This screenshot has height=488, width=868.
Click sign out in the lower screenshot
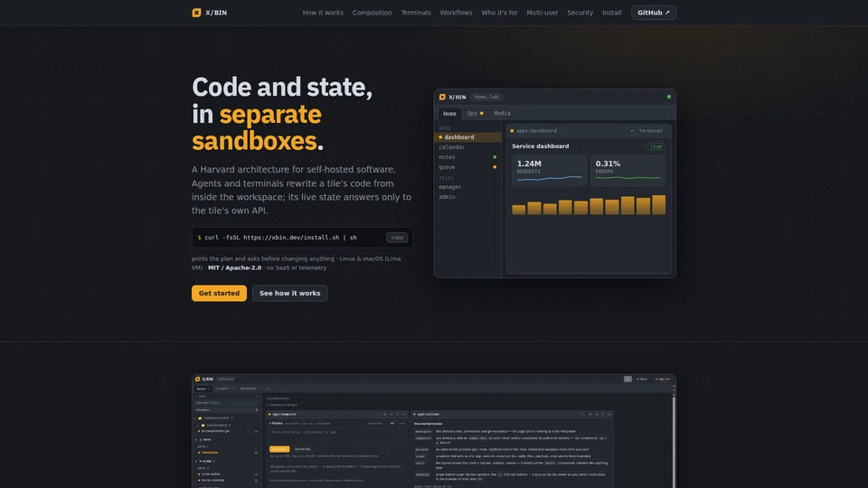tap(663, 379)
